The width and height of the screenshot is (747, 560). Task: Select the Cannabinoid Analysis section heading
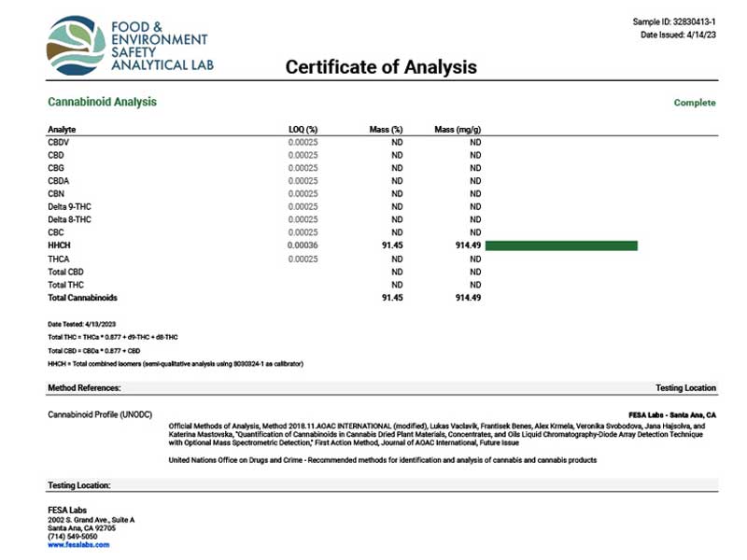[x=102, y=102]
